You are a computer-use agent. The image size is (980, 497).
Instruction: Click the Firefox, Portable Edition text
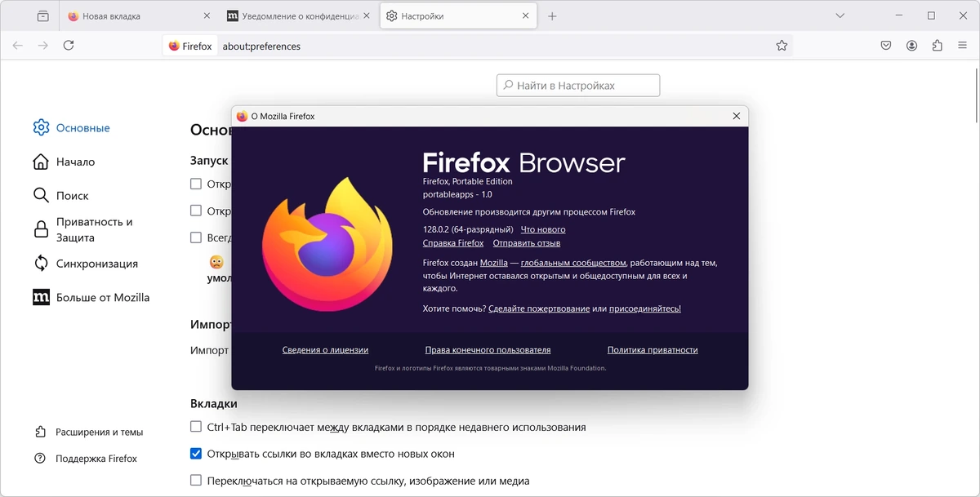[x=468, y=181]
